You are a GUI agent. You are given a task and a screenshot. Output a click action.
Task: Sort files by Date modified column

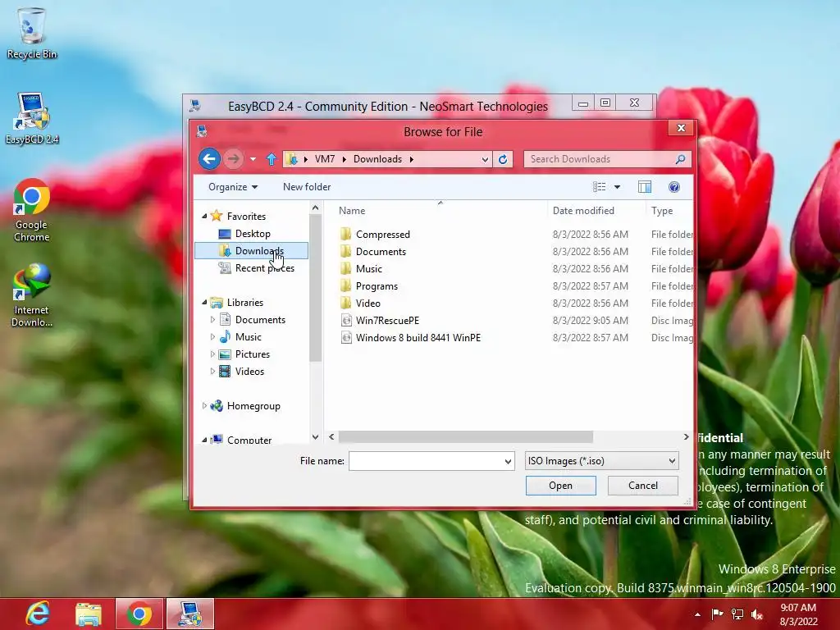pos(583,211)
